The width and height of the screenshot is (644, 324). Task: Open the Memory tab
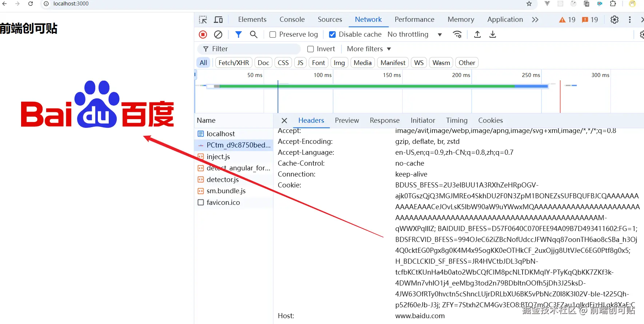(x=461, y=20)
